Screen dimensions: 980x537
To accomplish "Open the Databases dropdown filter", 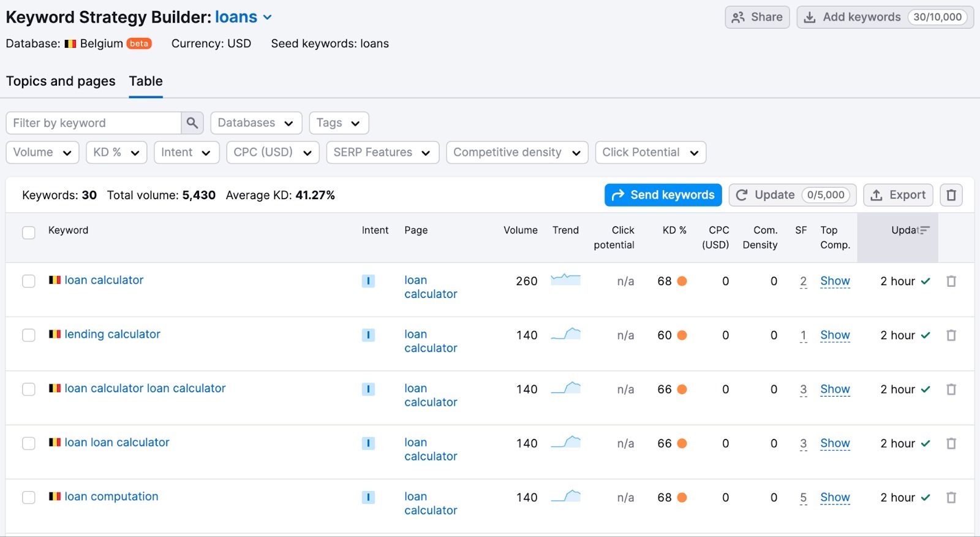I will [256, 123].
